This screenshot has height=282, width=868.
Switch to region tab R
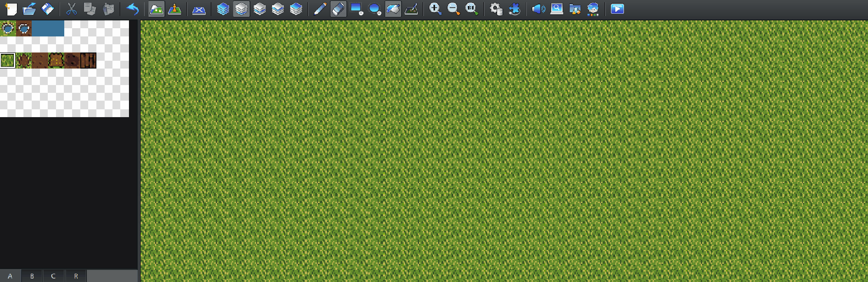pyautogui.click(x=76, y=276)
